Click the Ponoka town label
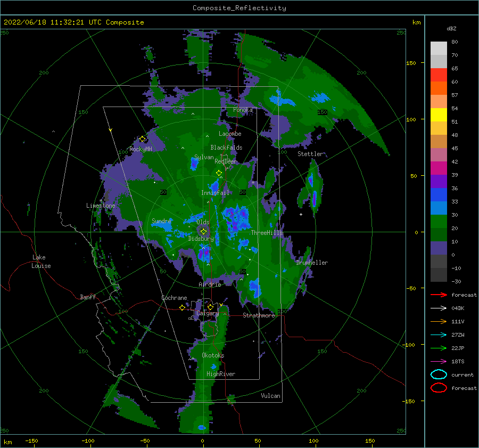 (x=243, y=110)
